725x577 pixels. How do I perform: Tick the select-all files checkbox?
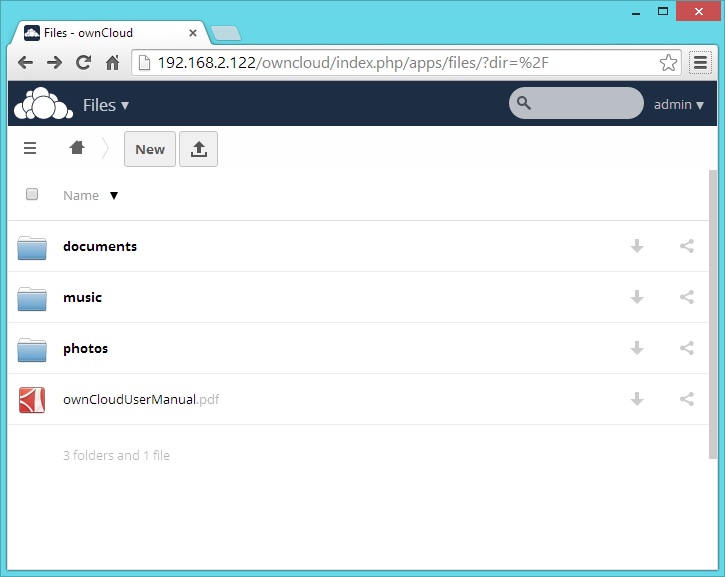[x=32, y=194]
